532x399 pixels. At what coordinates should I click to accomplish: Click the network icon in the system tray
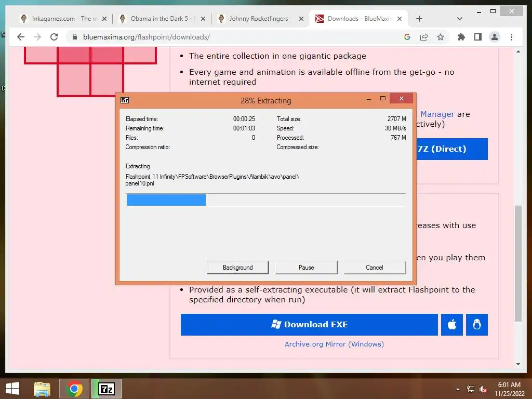click(x=471, y=389)
